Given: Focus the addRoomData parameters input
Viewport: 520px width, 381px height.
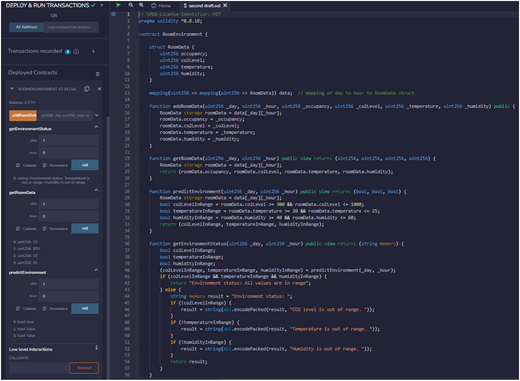Looking at the screenshot, I should pyautogui.click(x=65, y=115).
